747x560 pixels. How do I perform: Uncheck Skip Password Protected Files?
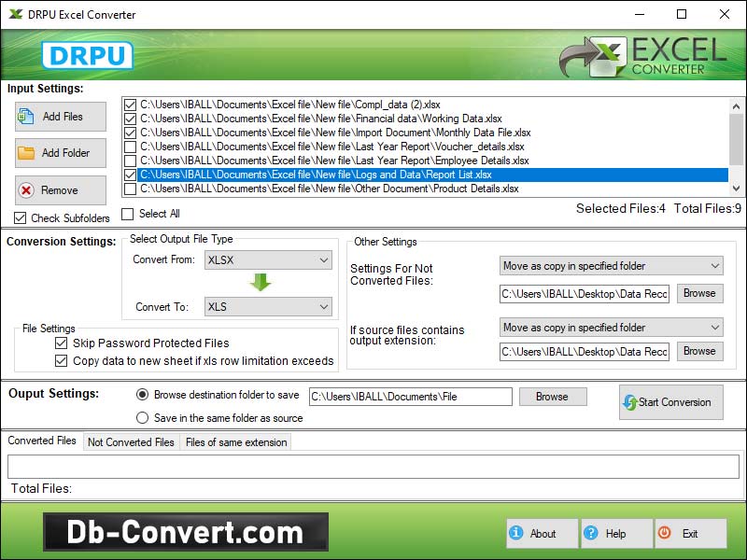[62, 343]
